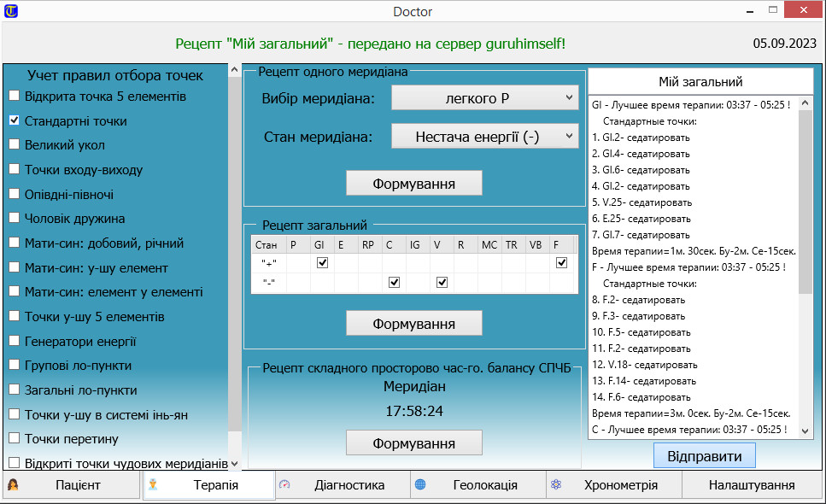Click the patient avatar icon on Пацієнт tab

(14, 485)
